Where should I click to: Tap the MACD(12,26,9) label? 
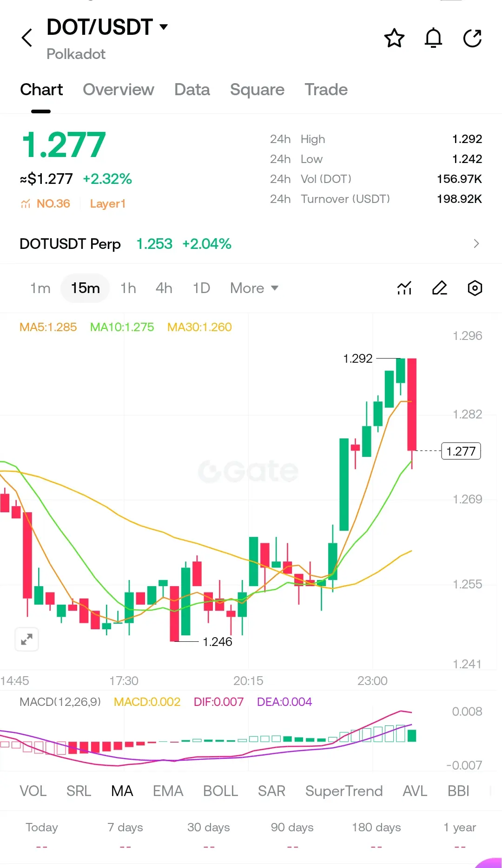coord(60,702)
